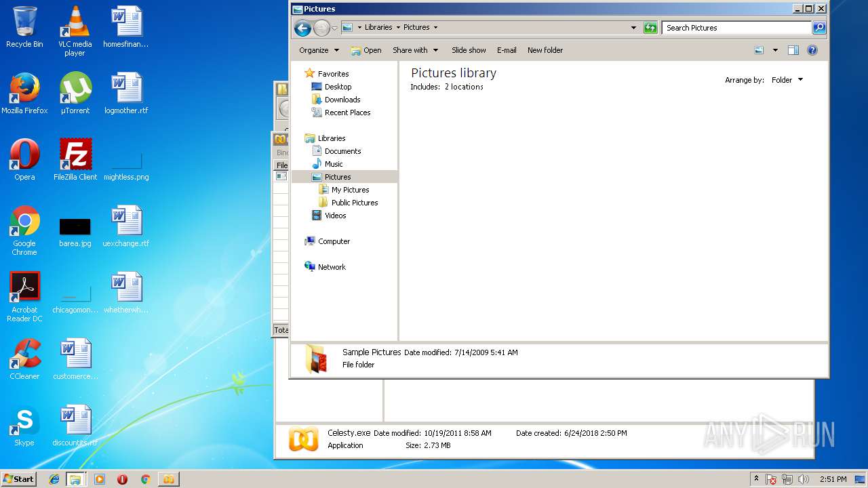This screenshot has width=868, height=488.
Task: Create a New folder
Action: [x=545, y=50]
